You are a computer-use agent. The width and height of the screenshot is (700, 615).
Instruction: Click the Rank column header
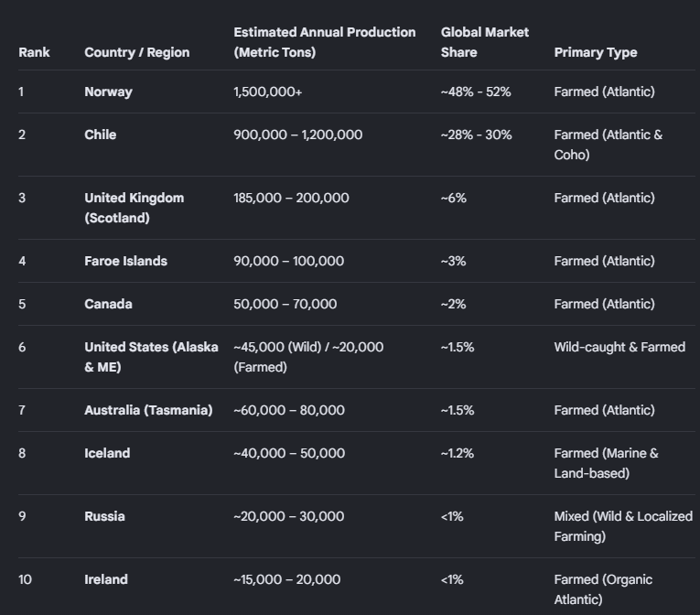(34, 52)
